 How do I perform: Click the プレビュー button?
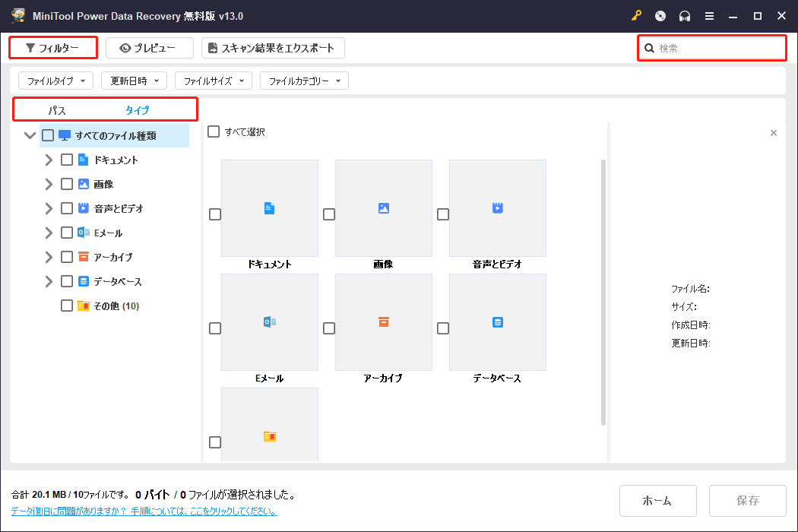(150, 48)
